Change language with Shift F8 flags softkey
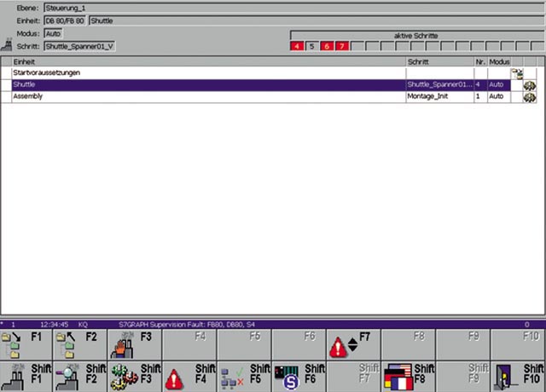Viewport: 546px width, 392px height. click(x=408, y=376)
